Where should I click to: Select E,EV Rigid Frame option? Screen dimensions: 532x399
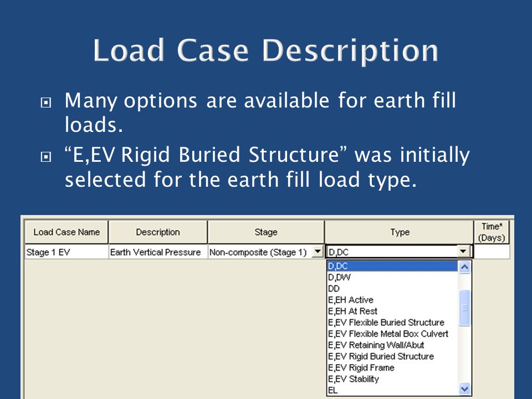(x=392, y=367)
